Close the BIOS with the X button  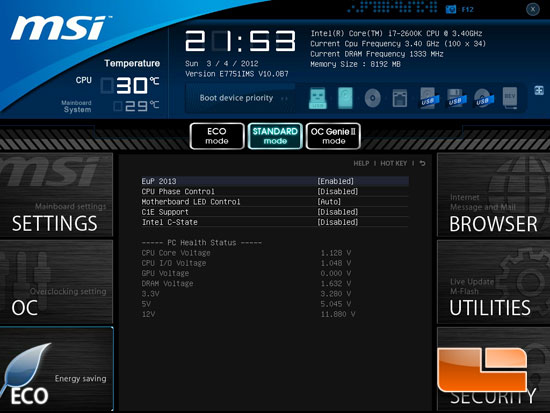click(533, 9)
